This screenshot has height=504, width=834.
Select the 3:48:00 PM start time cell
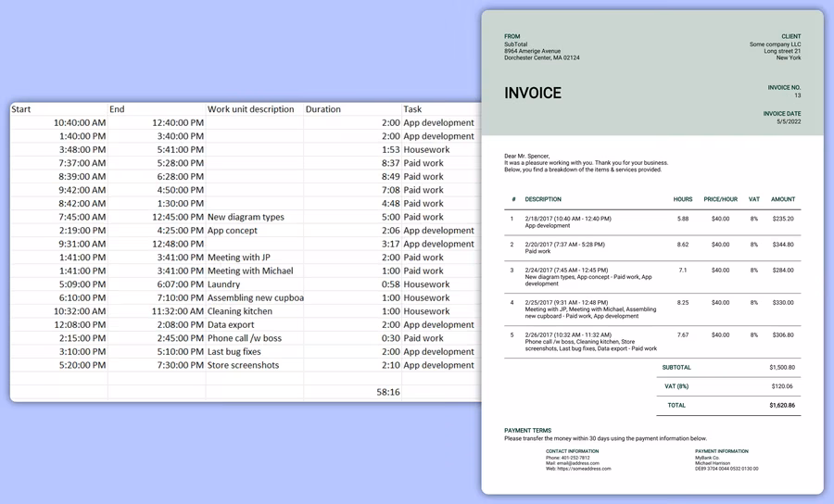pos(59,149)
